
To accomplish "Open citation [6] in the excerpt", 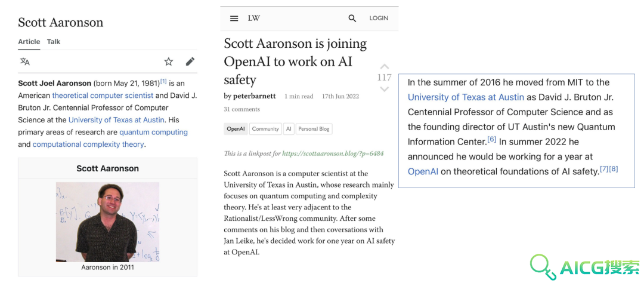I will [x=491, y=140].
